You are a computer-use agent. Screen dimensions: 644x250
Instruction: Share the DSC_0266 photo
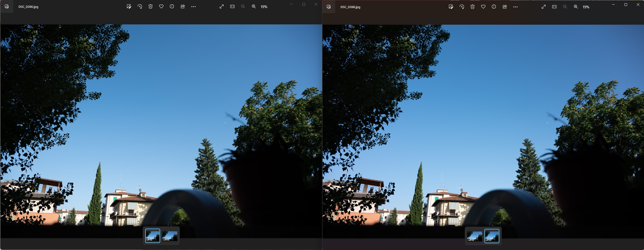click(x=183, y=6)
